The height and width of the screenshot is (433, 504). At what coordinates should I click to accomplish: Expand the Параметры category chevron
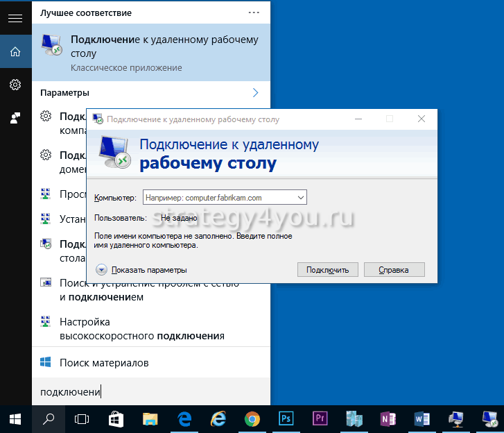coord(255,92)
